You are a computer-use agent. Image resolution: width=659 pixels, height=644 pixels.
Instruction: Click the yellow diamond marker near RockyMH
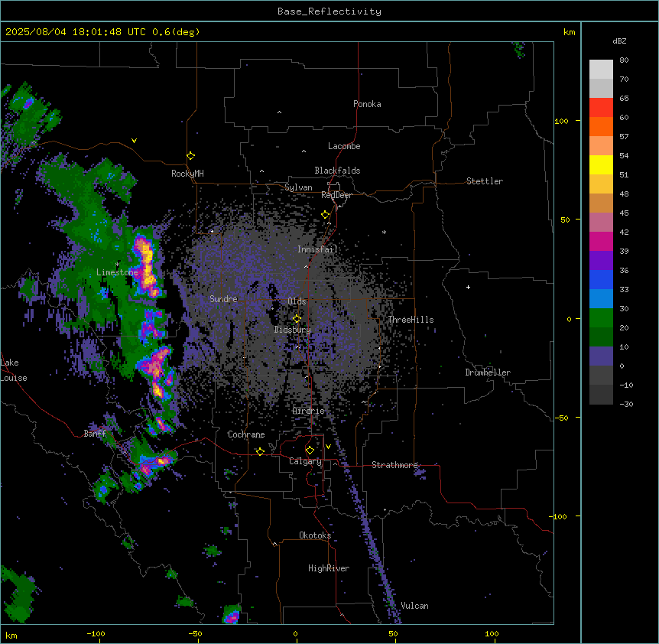pos(191,156)
